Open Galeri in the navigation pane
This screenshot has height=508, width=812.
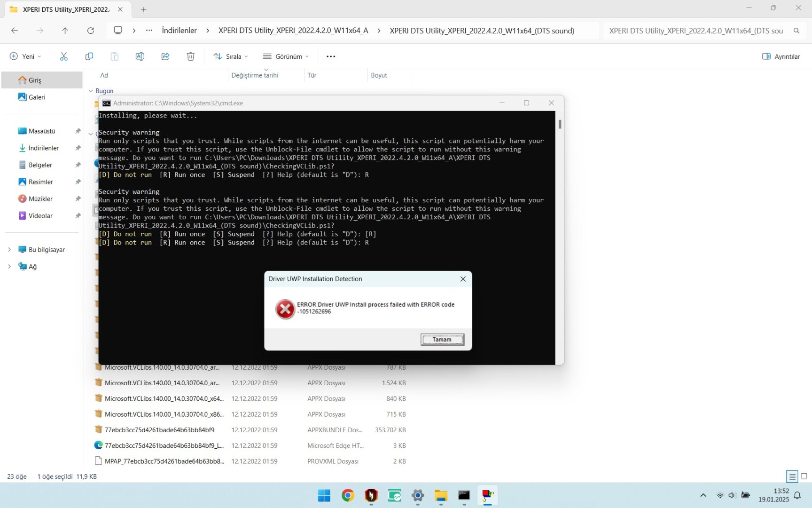coord(42,97)
